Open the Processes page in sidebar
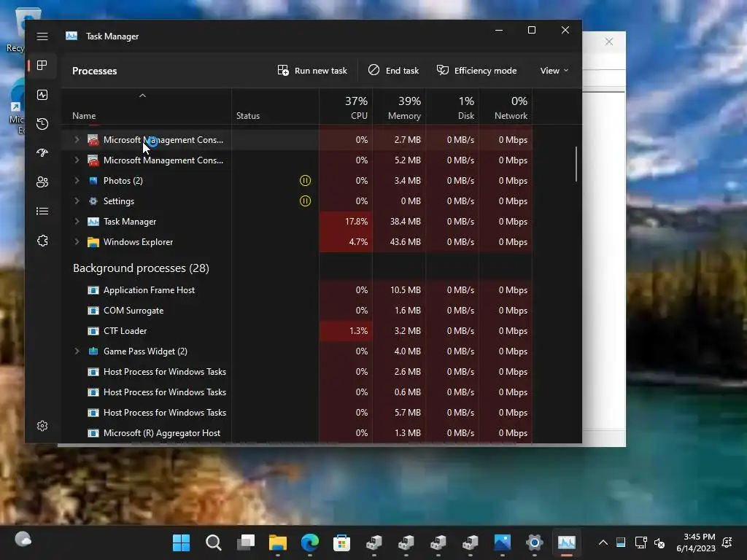 (42, 65)
